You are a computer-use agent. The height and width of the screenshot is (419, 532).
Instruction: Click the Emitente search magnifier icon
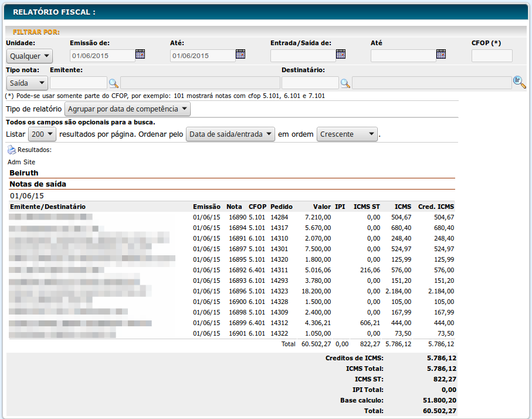[x=114, y=83]
